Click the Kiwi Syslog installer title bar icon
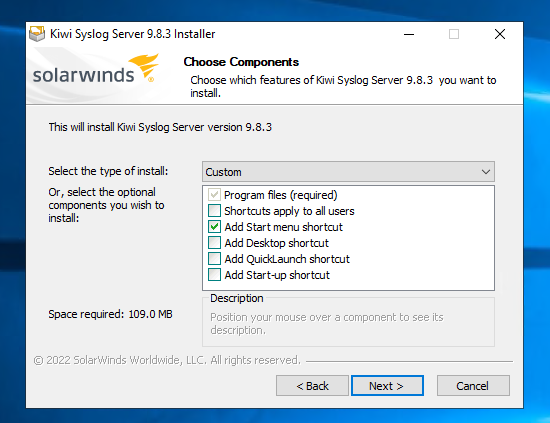550x423 pixels. [x=37, y=34]
